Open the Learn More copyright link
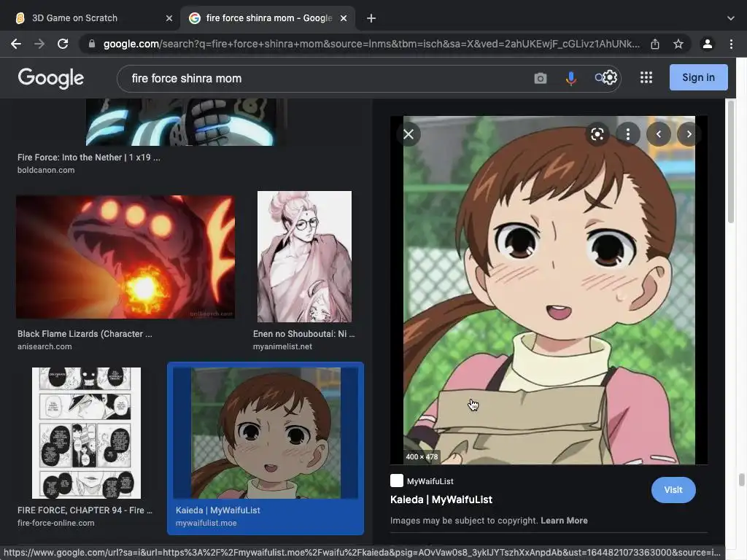Screen dimensions: 747x560 point(564,521)
